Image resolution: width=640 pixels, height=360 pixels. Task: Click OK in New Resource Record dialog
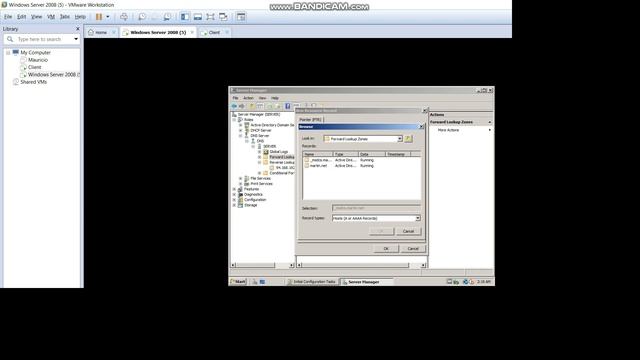coord(386,249)
